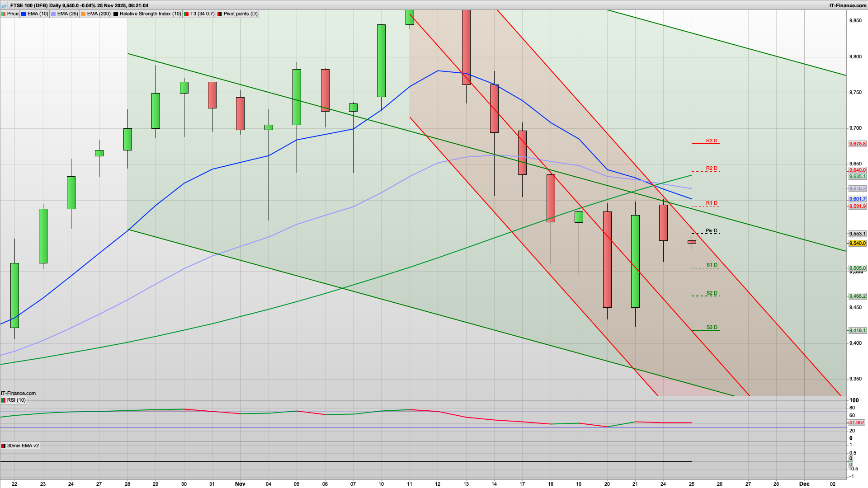The width and height of the screenshot is (868, 488).
Task: Click the EMA (10) blue indicator icon
Action: tap(24, 14)
